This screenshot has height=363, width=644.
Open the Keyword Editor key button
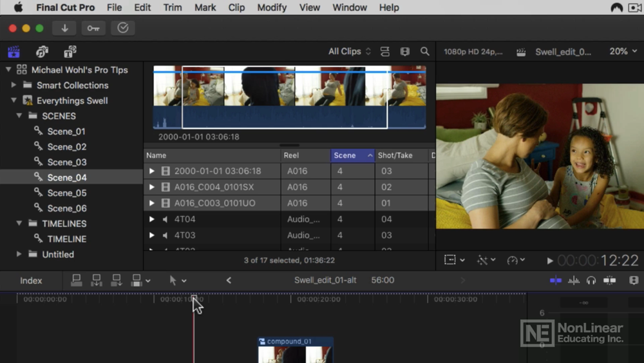coord(93,28)
